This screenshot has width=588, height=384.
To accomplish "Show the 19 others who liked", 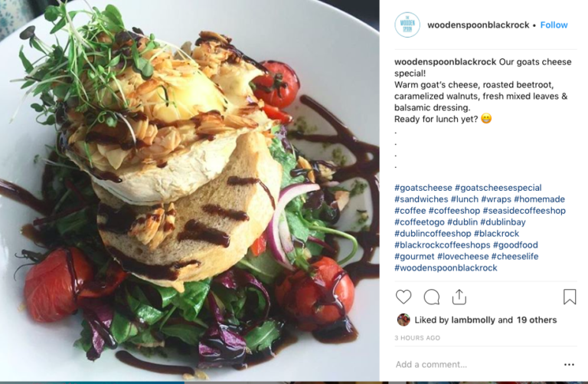I will pyautogui.click(x=537, y=320).
